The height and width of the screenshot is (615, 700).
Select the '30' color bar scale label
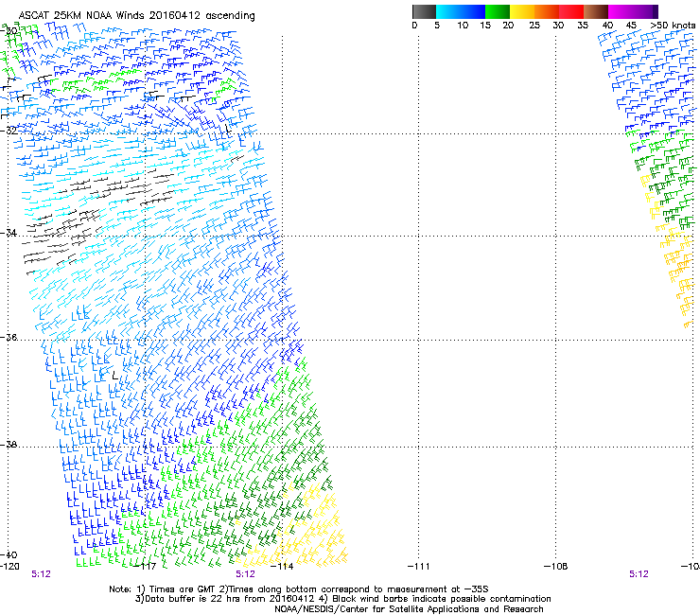558,26
